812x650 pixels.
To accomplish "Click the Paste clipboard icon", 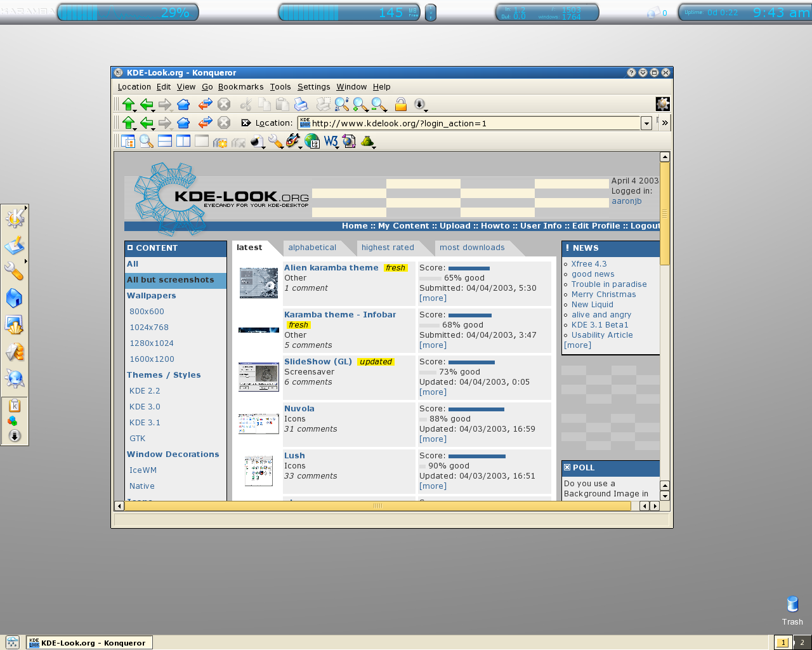I will coord(282,104).
